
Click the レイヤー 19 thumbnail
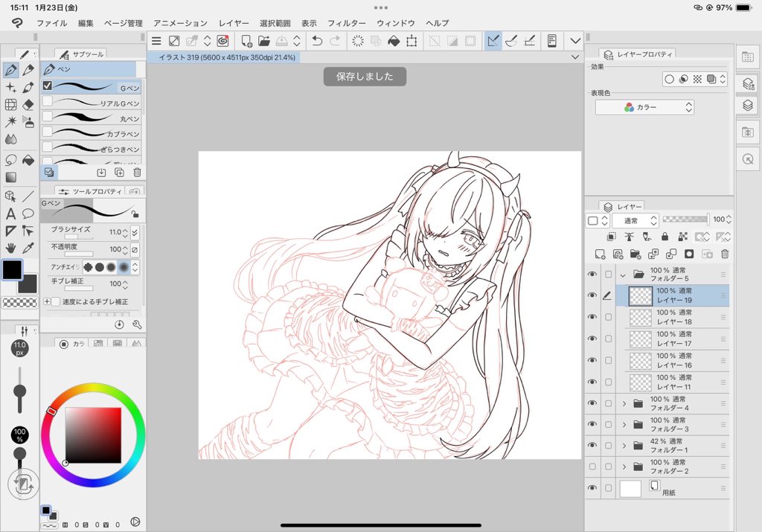pos(641,296)
